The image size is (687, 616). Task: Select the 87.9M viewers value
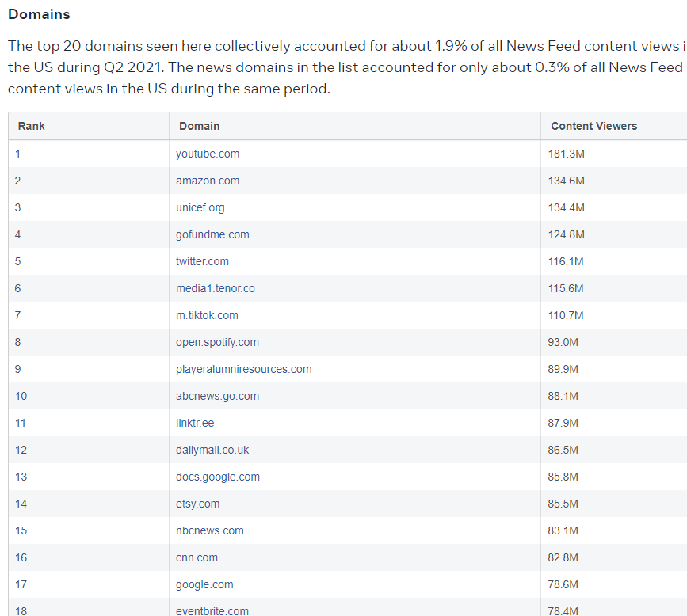click(563, 424)
